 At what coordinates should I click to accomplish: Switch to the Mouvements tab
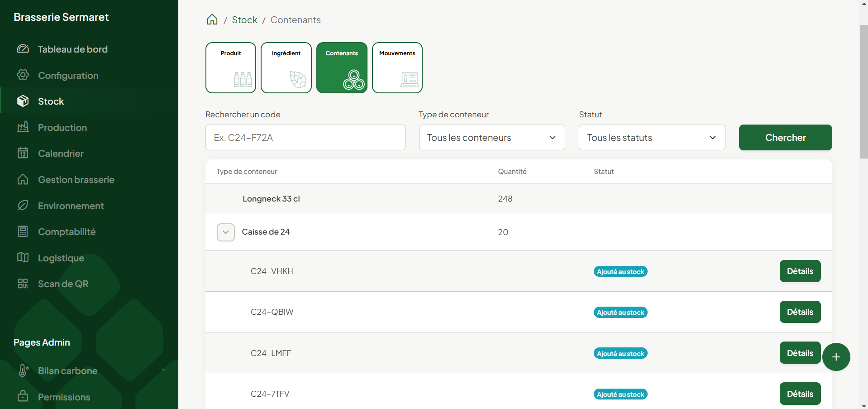(x=397, y=68)
